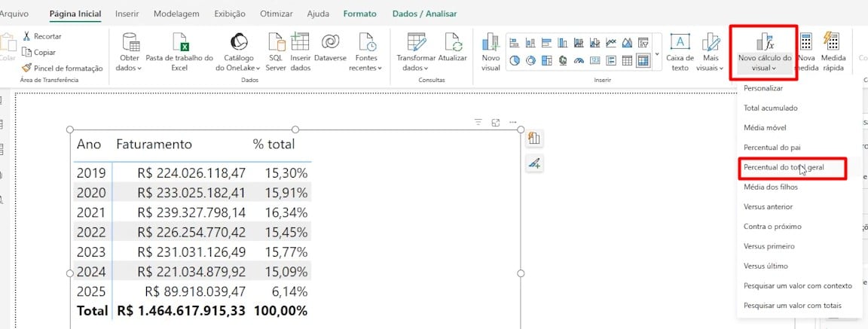Switch to the Exibição tab

[230, 14]
